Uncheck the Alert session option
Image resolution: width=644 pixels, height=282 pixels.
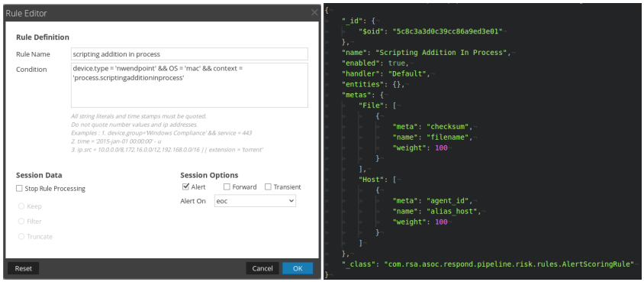pos(185,186)
